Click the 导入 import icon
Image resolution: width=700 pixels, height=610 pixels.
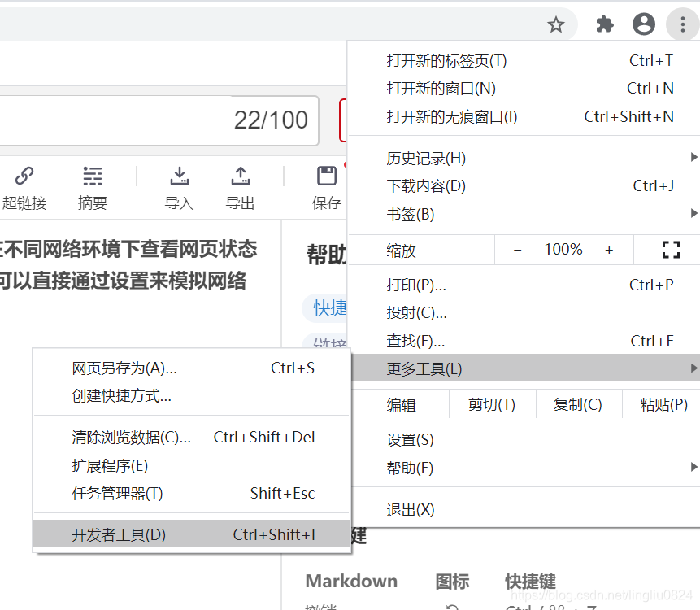click(x=179, y=187)
